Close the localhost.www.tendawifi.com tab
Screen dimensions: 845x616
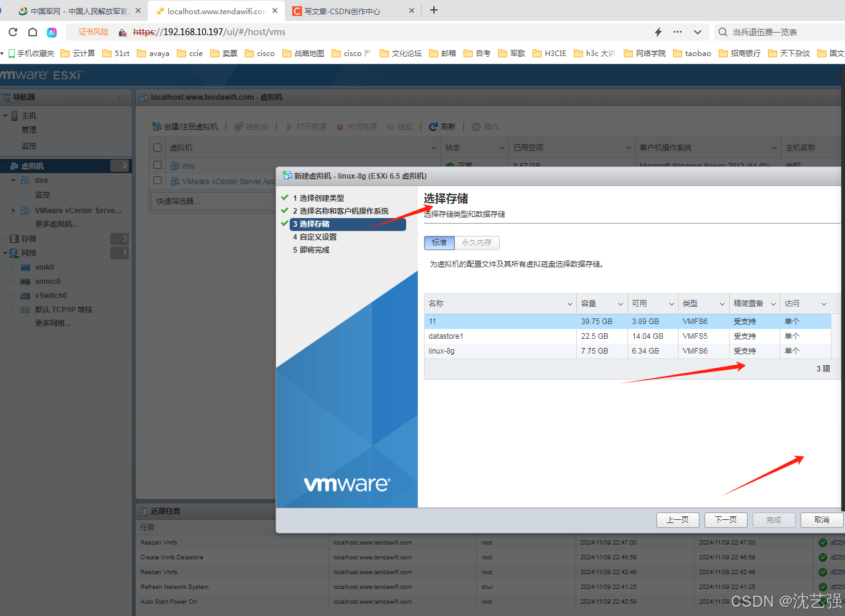click(x=275, y=10)
